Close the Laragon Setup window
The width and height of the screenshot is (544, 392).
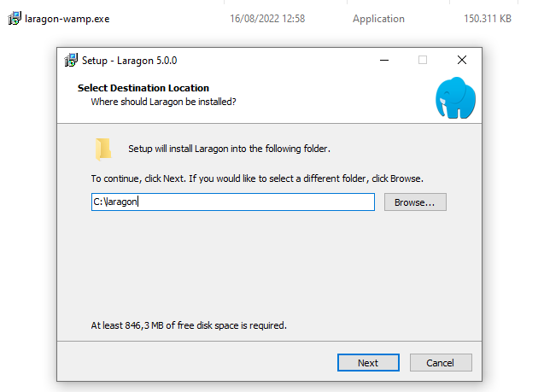[x=462, y=60]
